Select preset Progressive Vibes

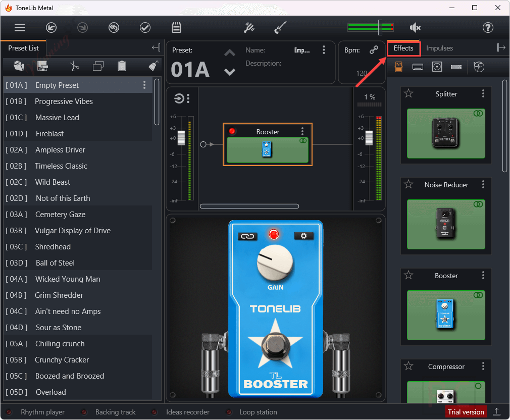point(78,101)
